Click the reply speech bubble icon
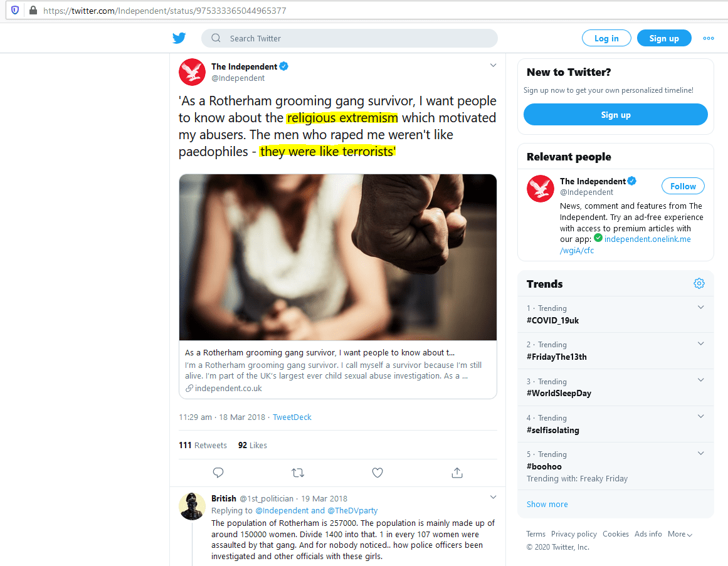 tap(218, 473)
